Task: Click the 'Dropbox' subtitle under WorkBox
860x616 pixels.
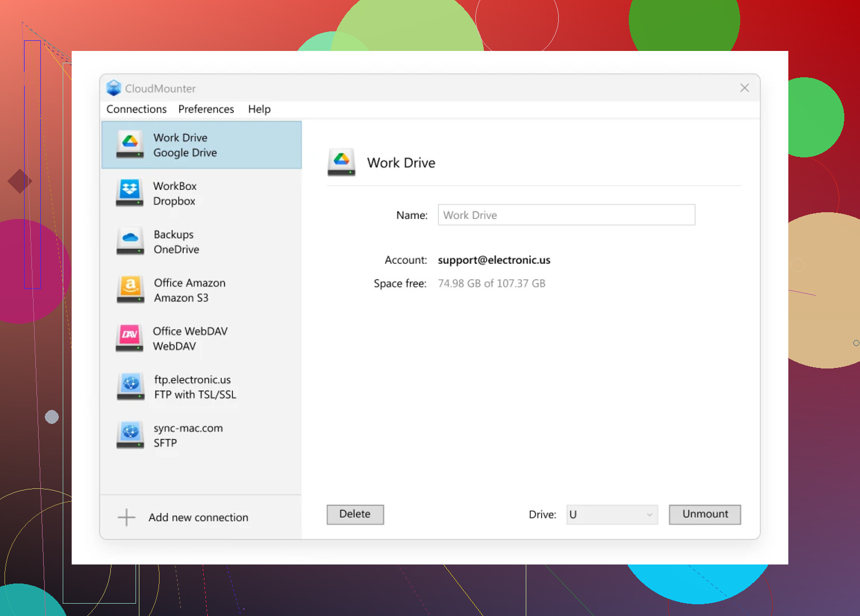Action: pyautogui.click(x=174, y=201)
